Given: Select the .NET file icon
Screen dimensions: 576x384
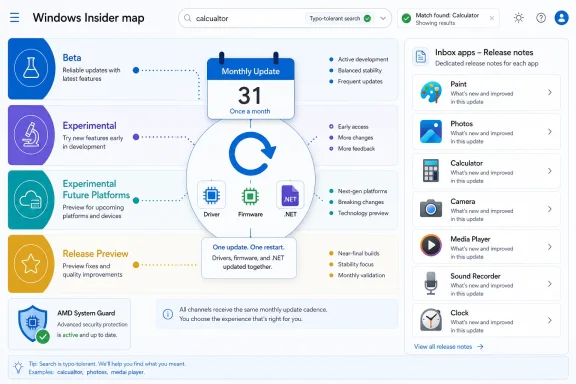Looking at the screenshot, I should [x=290, y=195].
